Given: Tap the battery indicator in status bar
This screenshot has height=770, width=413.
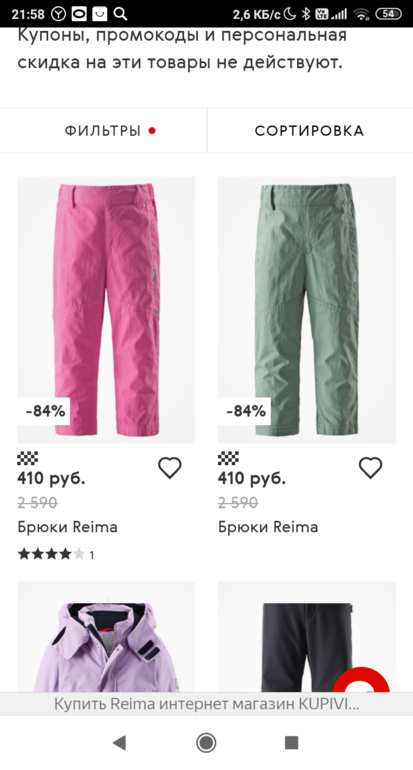Looking at the screenshot, I should (x=388, y=14).
